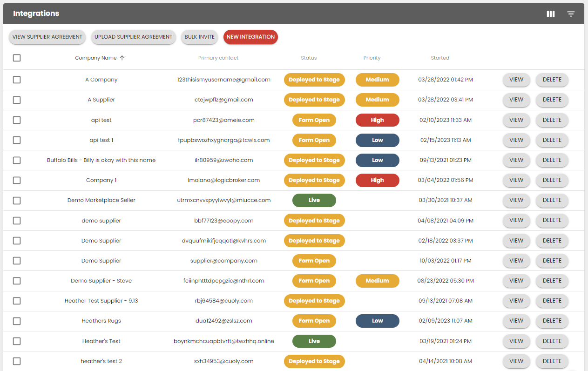Click email supplier@company.com
The height and width of the screenshot is (371, 588).
click(223, 261)
